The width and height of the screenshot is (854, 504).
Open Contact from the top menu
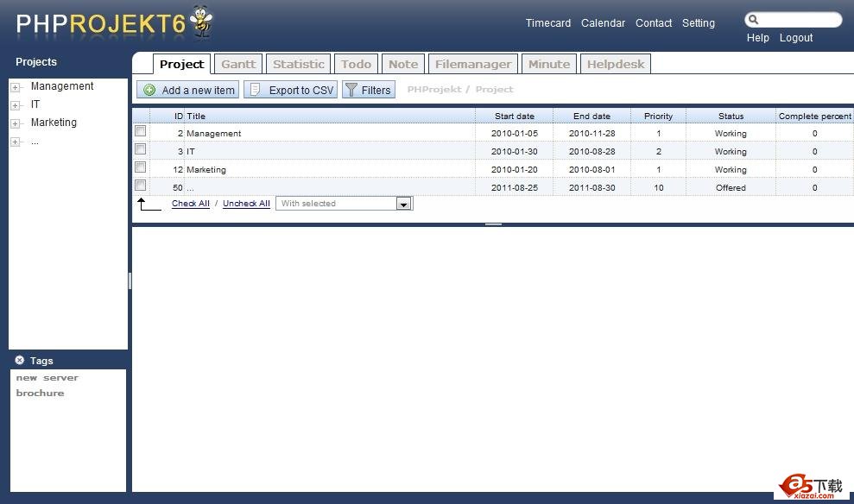654,22
